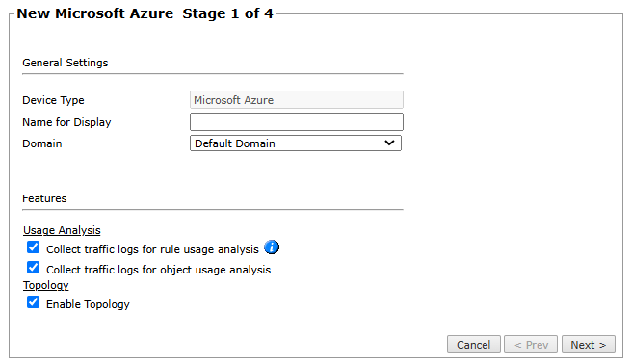Viewport: 631px width, 364px height.
Task: Click the General Settings section header
Action: (x=66, y=63)
